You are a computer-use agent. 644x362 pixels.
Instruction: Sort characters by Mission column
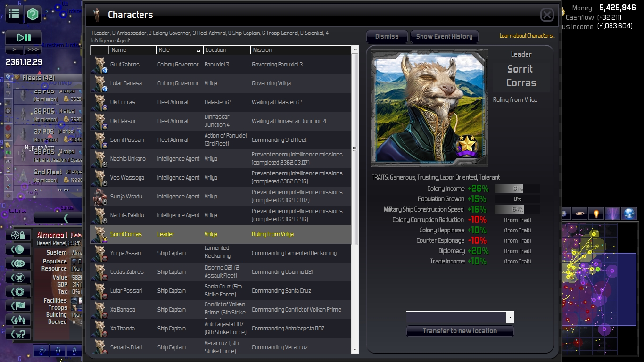pyautogui.click(x=301, y=50)
